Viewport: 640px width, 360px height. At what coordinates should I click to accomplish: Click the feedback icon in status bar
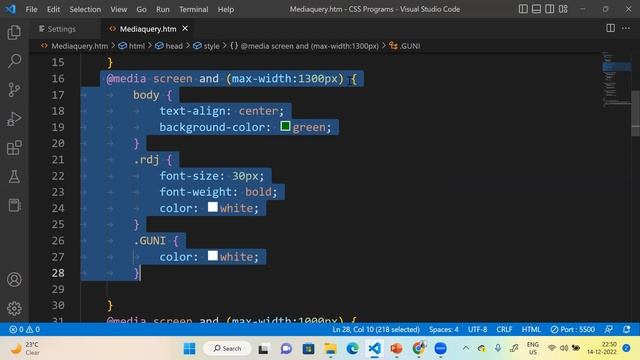click(609, 329)
